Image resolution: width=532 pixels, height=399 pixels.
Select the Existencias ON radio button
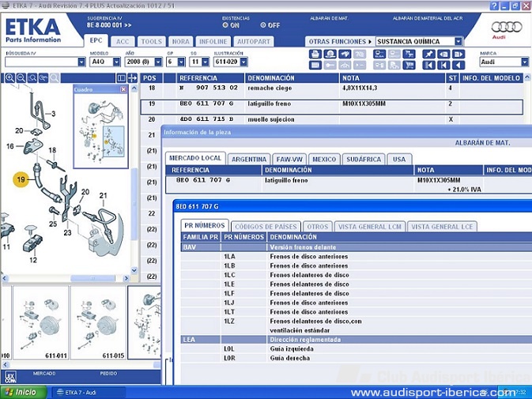click(225, 25)
